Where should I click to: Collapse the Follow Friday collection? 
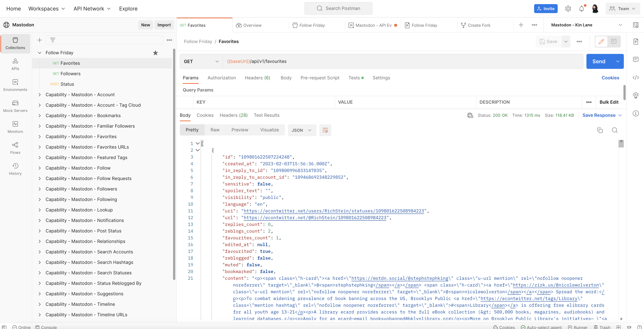point(39,53)
